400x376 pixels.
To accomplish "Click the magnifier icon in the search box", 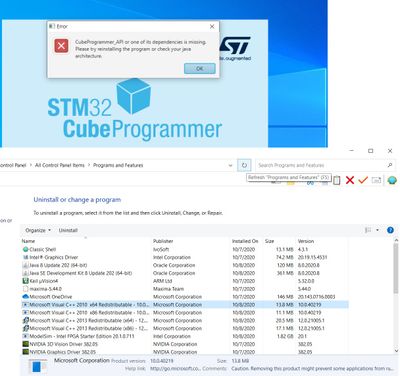I will pos(390,165).
